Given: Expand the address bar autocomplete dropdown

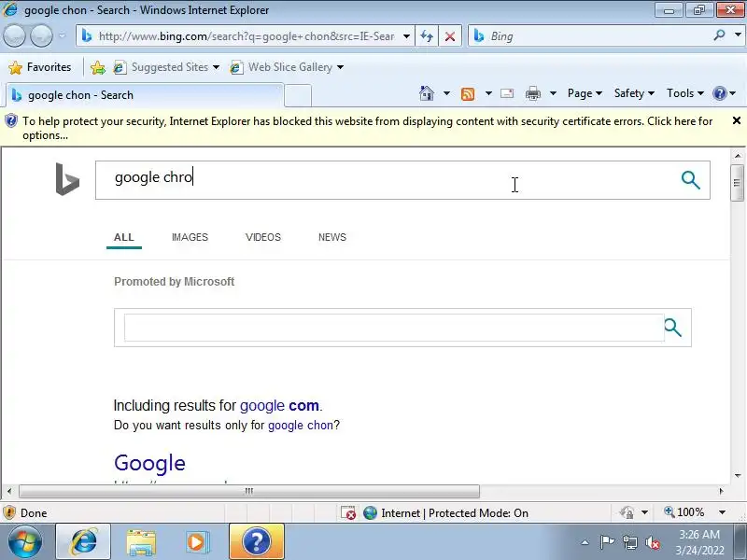Looking at the screenshot, I should coord(406,36).
